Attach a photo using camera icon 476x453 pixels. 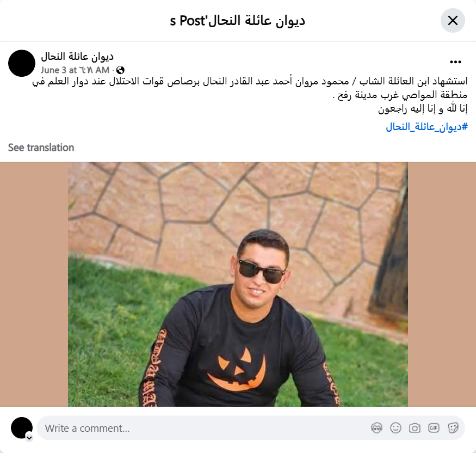415,428
